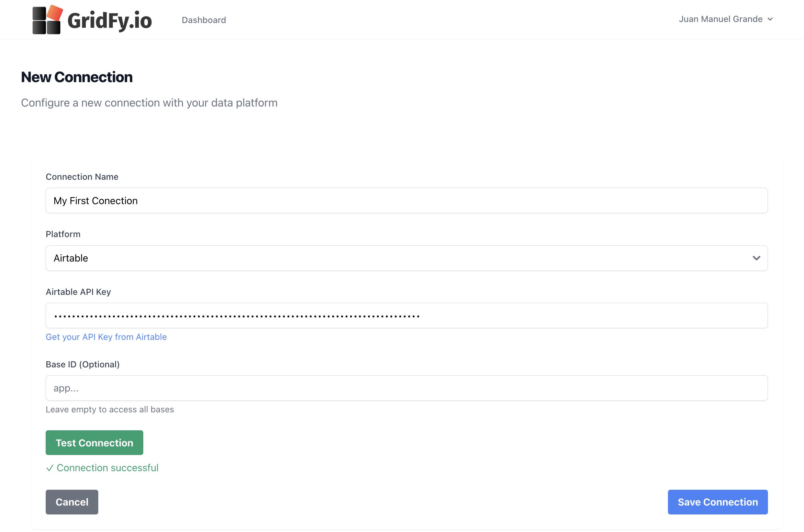Focus the Connection Name input field
Viewport: 804px width, 532px height.
406,200
